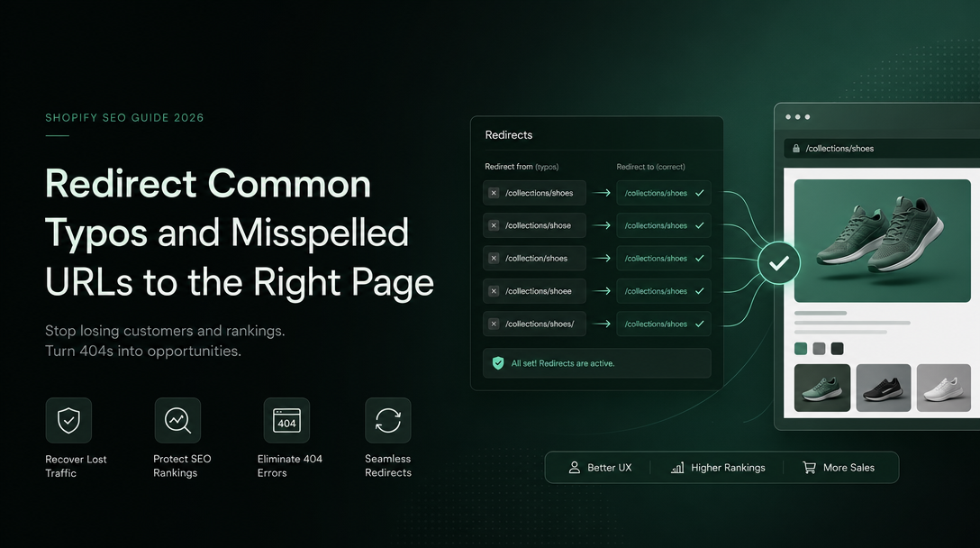Image resolution: width=980 pixels, height=548 pixels.
Task: Click the lock icon in the browser address bar
Action: click(x=795, y=148)
